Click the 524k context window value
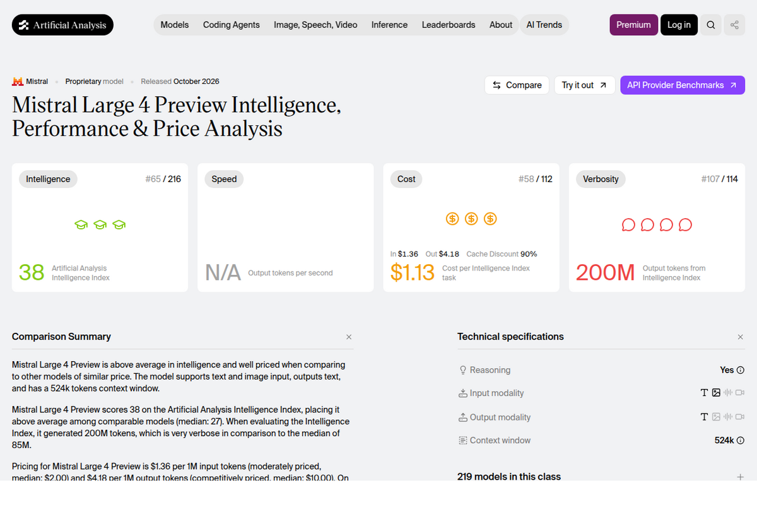 coord(724,441)
